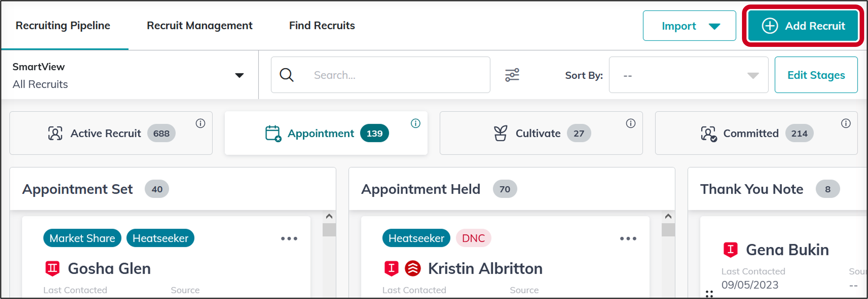The image size is (868, 299).
Task: Click the Edit Stages button
Action: pyautogui.click(x=816, y=75)
